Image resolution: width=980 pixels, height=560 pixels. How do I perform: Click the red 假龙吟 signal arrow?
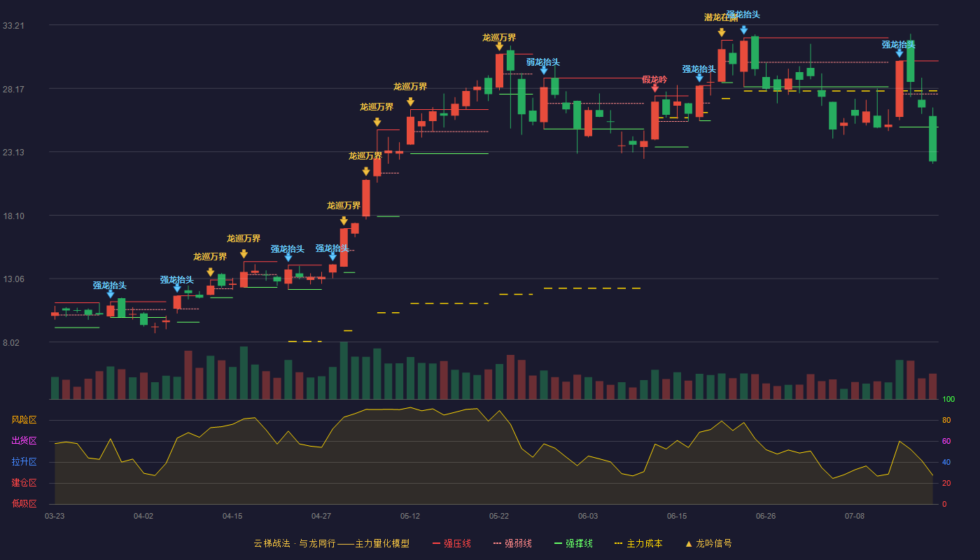tap(654, 88)
